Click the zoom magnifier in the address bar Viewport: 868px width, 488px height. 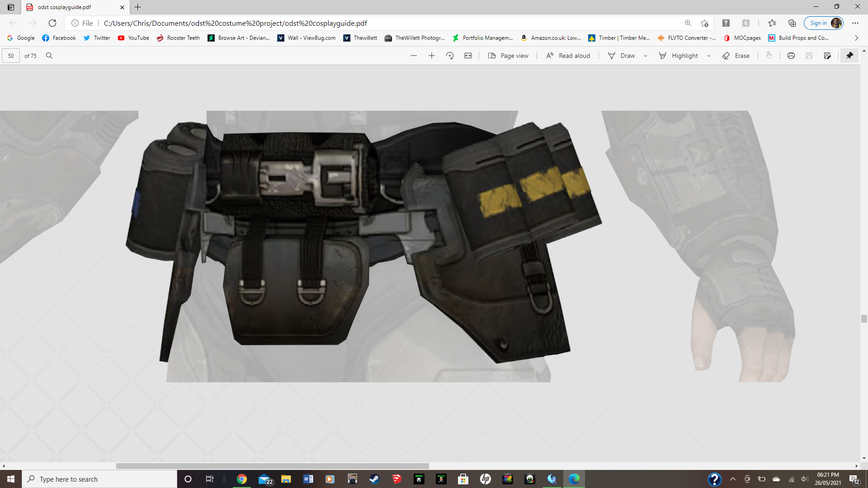tap(688, 23)
